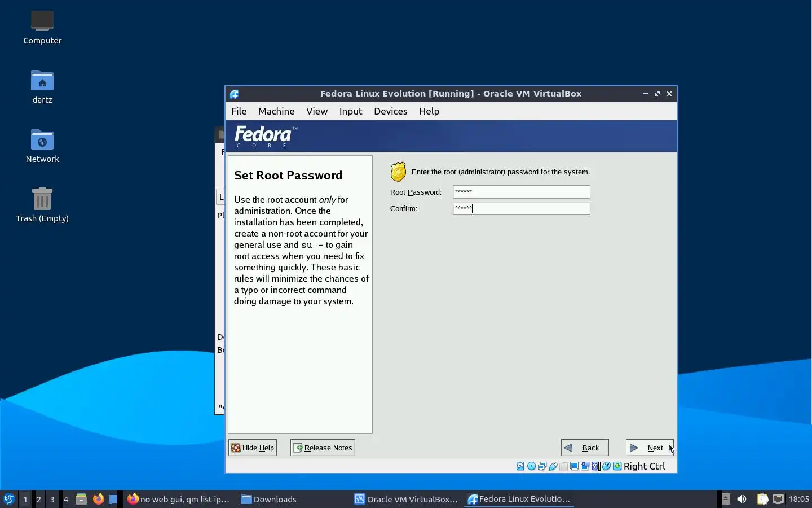Click the Hide Help button
The width and height of the screenshot is (812, 508).
pos(253,448)
